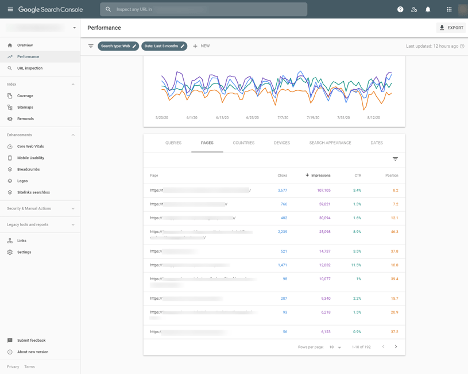The height and width of the screenshot is (374, 468).
Task: Sort table by Position column
Action: tap(392, 175)
